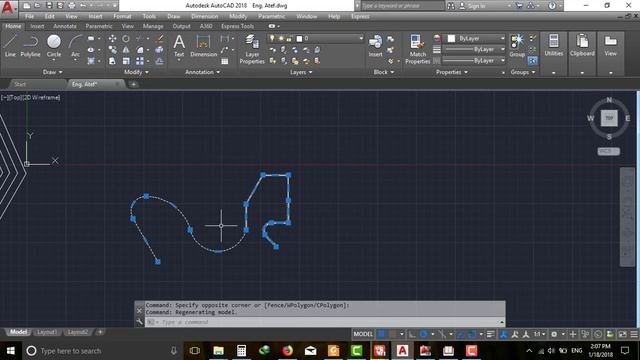Toggle ortho mode in status bar

pyautogui.click(x=412, y=334)
